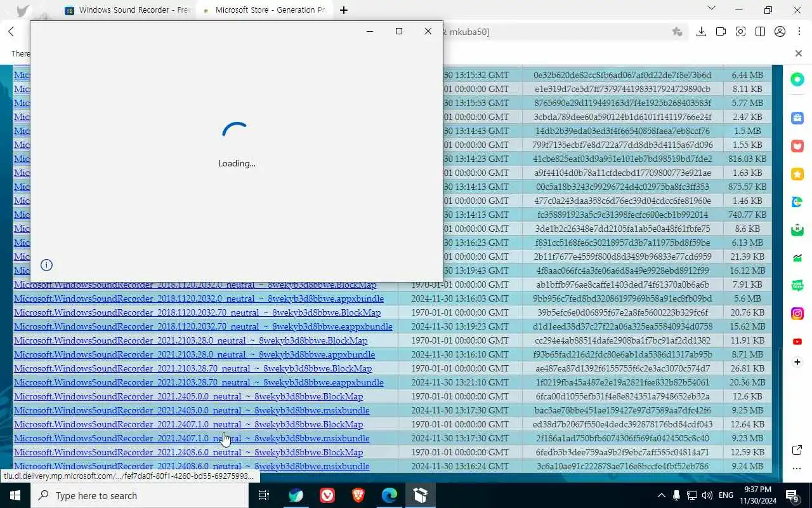
Task: Select hash starting with 0e32b620de82
Action: point(622,75)
